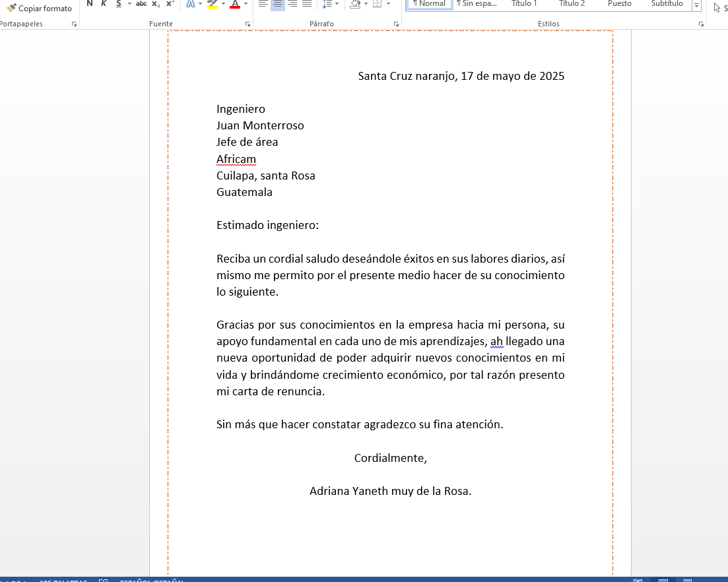Align text to the left
The height and width of the screenshot is (582, 728).
click(263, 4)
